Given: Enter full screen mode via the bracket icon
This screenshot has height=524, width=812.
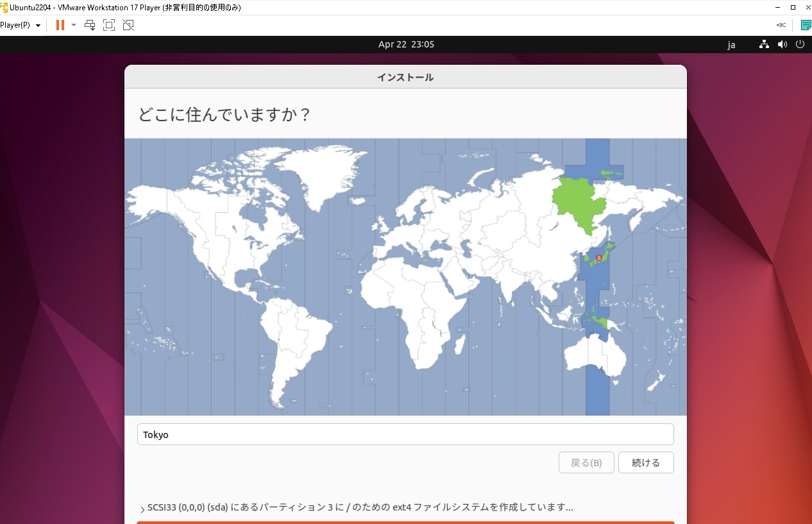Looking at the screenshot, I should (x=109, y=25).
